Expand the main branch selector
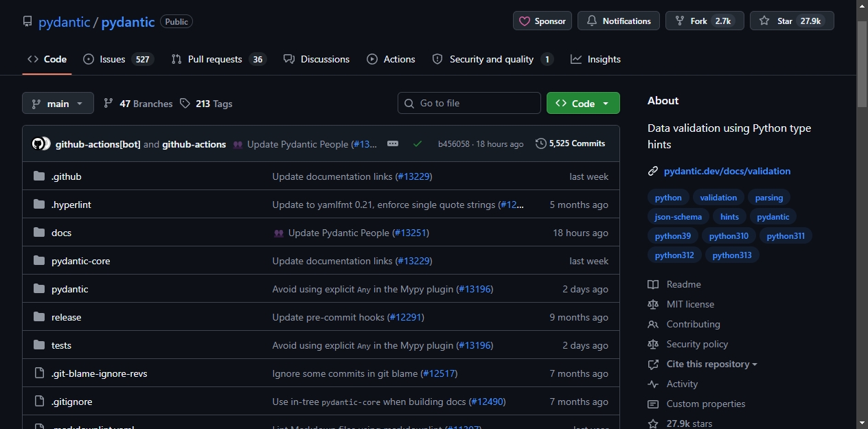The image size is (868, 429). (58, 104)
